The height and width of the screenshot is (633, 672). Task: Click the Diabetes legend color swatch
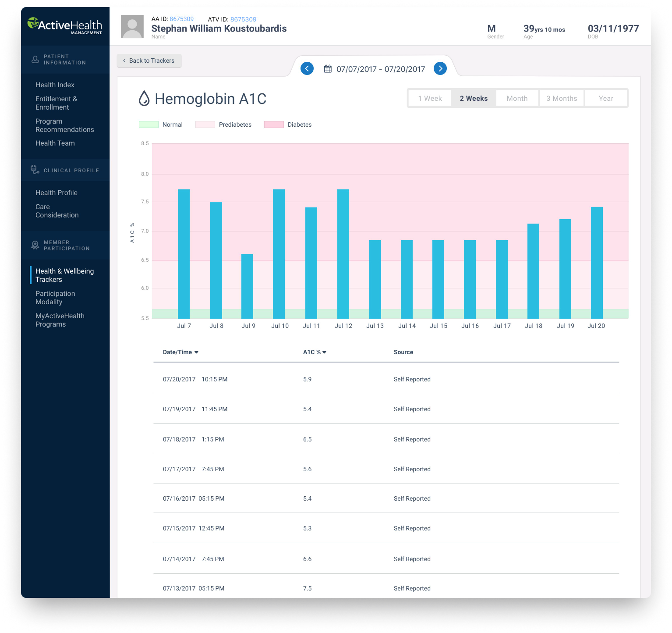(274, 124)
